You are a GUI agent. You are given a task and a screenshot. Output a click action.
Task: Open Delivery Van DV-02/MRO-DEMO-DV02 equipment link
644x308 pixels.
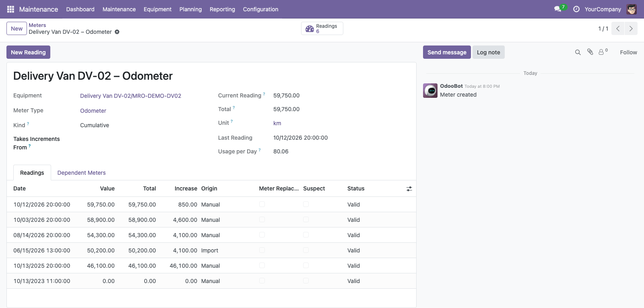(x=130, y=96)
